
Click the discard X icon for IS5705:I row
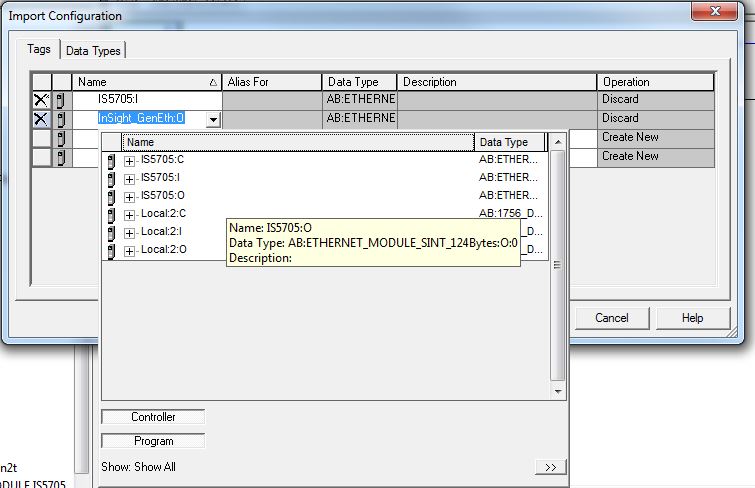(x=41, y=100)
